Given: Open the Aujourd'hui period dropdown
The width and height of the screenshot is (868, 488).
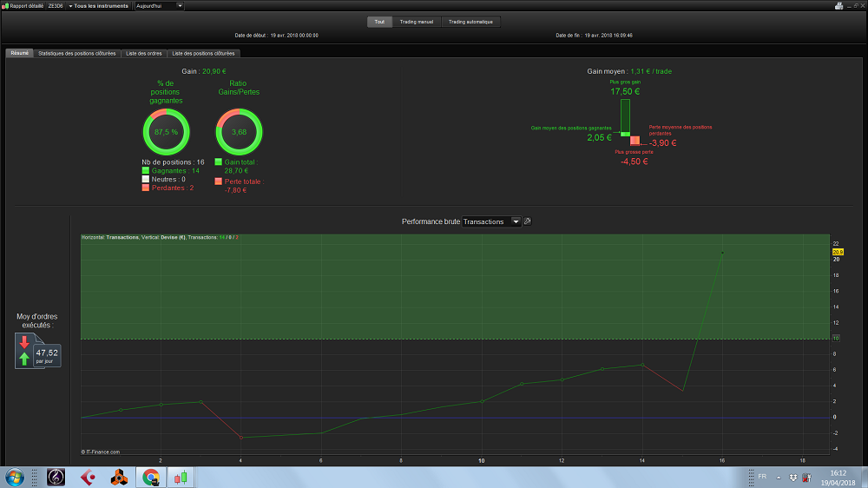Looking at the screenshot, I should point(159,5).
